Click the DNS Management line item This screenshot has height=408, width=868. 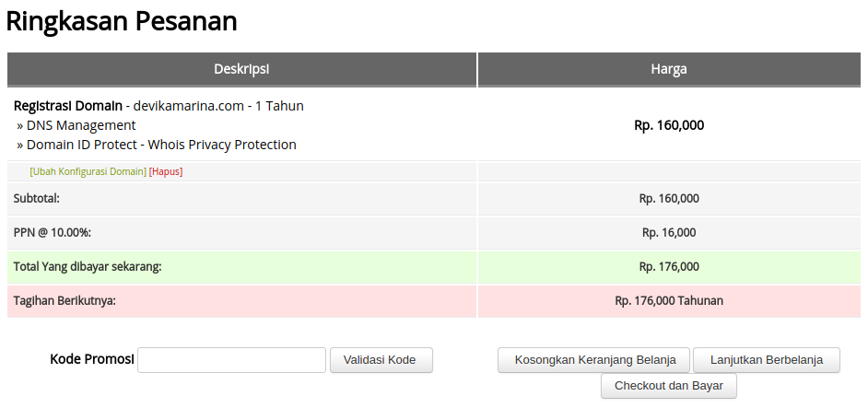pos(81,125)
